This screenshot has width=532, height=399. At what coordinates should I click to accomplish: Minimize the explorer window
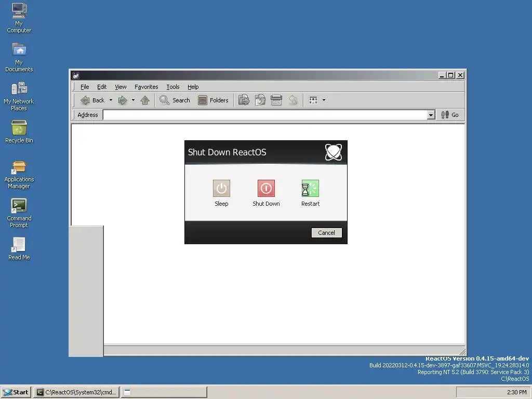(x=442, y=75)
